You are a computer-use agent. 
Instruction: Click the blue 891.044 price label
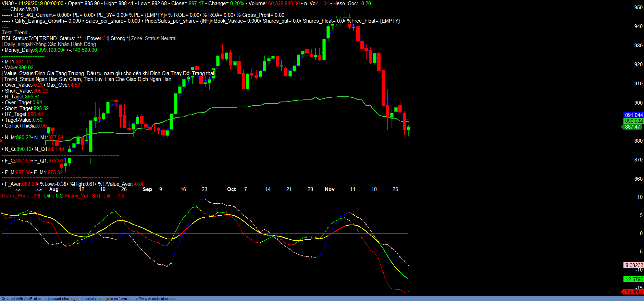tap(633, 115)
